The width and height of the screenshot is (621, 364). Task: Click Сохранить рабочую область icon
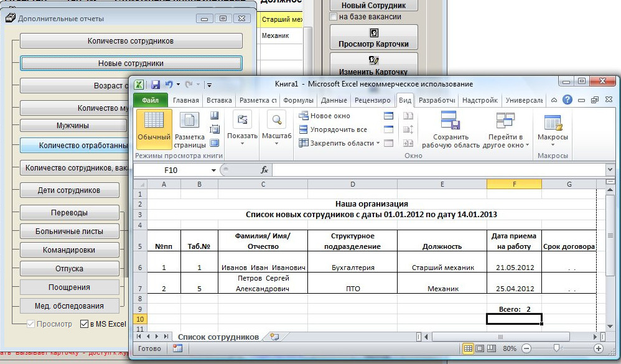451,121
